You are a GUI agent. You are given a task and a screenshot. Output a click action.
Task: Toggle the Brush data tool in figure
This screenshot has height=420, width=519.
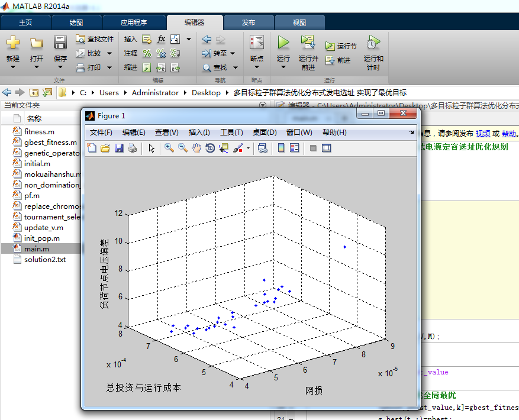click(238, 148)
